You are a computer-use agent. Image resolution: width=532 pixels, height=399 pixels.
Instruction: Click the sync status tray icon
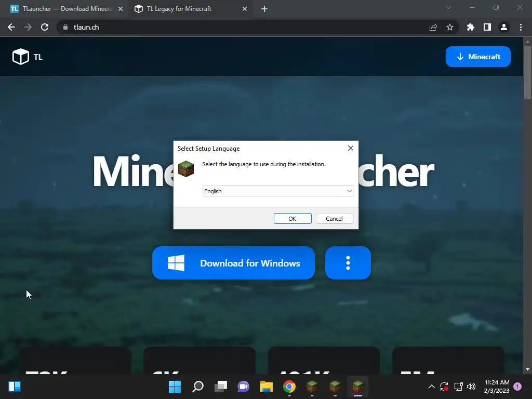click(444, 387)
